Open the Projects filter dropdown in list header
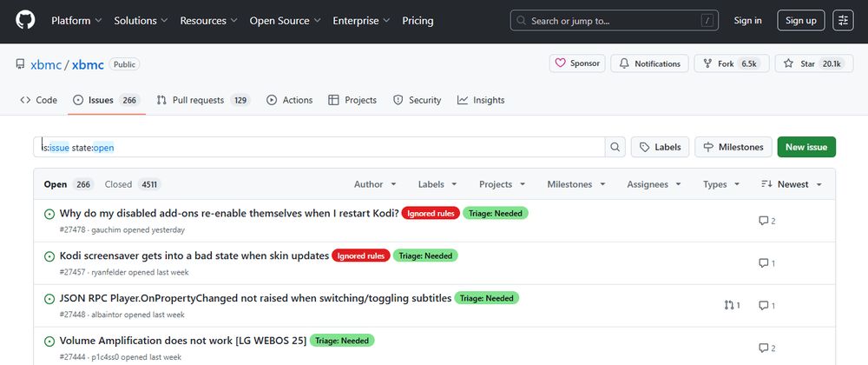The height and width of the screenshot is (365, 868). pos(502,184)
